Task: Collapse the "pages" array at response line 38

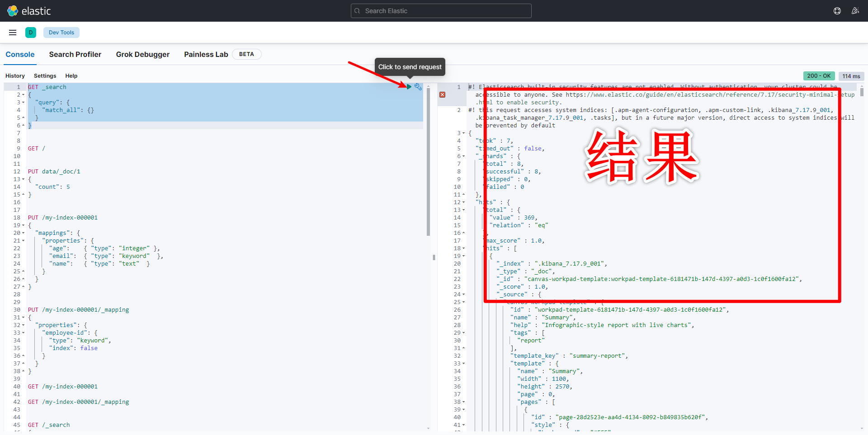Action: pyautogui.click(x=464, y=402)
